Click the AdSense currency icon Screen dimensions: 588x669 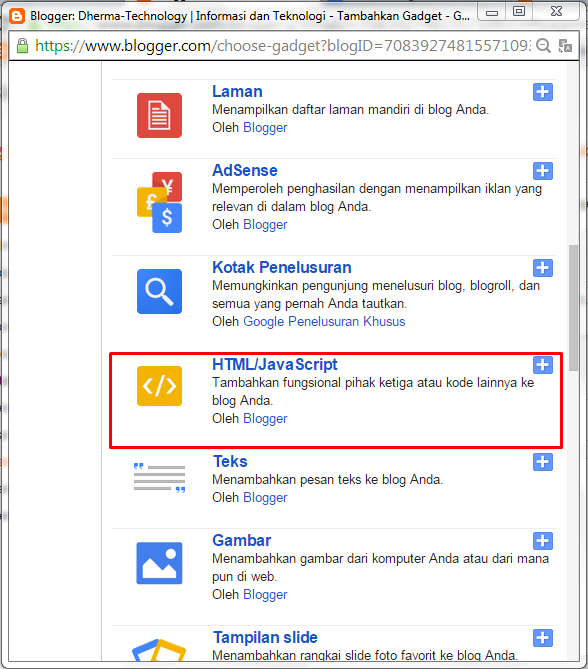coord(159,202)
